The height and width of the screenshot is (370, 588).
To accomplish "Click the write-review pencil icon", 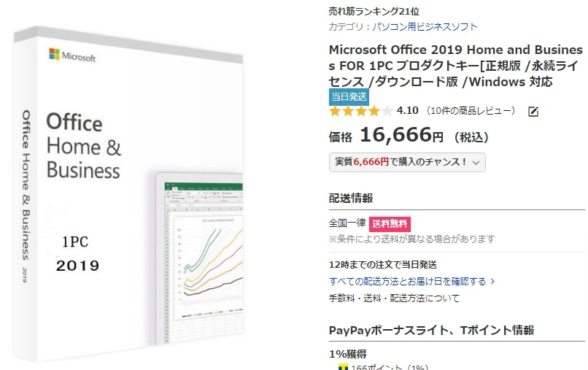I will pos(533,112).
